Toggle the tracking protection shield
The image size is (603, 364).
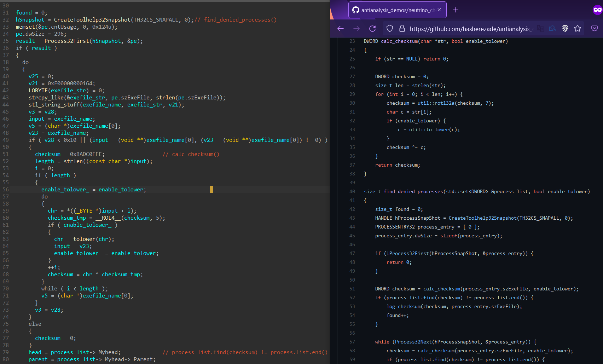pyautogui.click(x=389, y=29)
